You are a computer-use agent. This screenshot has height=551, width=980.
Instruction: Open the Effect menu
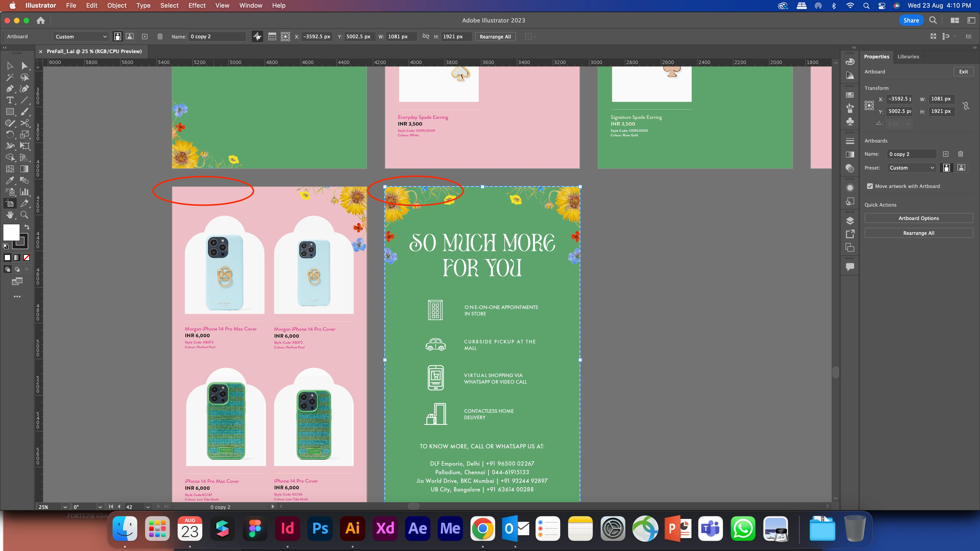(x=197, y=5)
